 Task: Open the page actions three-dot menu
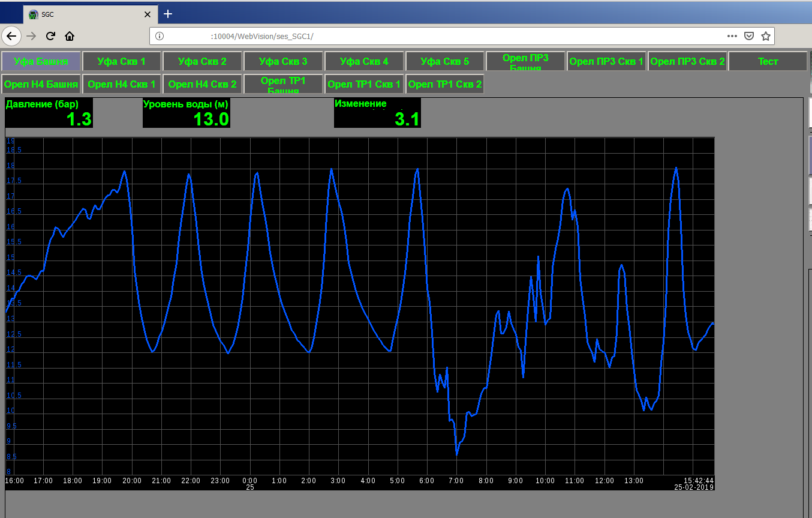coord(732,36)
